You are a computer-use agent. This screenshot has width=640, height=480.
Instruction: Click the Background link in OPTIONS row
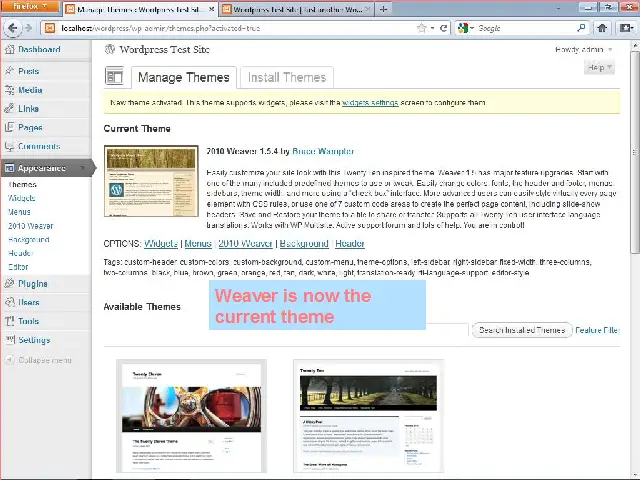[304, 244]
